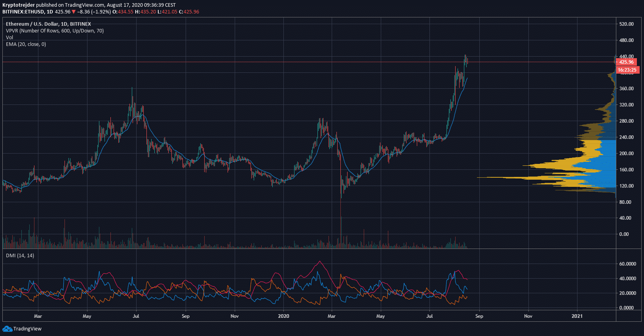Click the 0.0000 DMI scale label
Image resolution: width=644 pixels, height=336 pixels.
click(x=626, y=308)
